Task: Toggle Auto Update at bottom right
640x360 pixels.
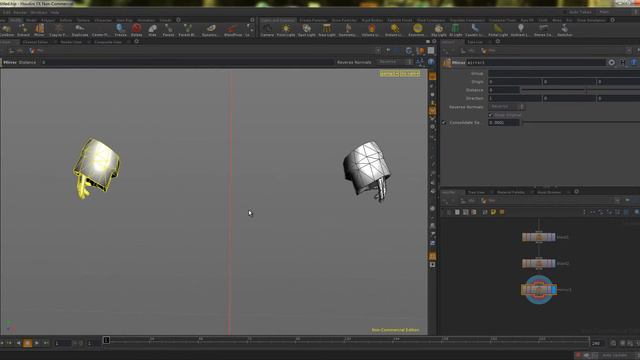Action: pyautogui.click(x=615, y=356)
